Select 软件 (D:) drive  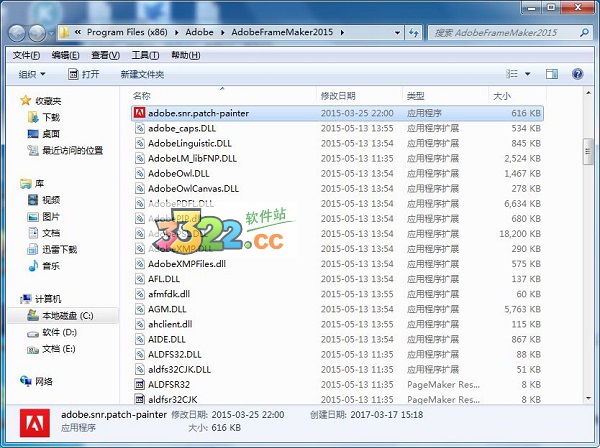coord(52,332)
